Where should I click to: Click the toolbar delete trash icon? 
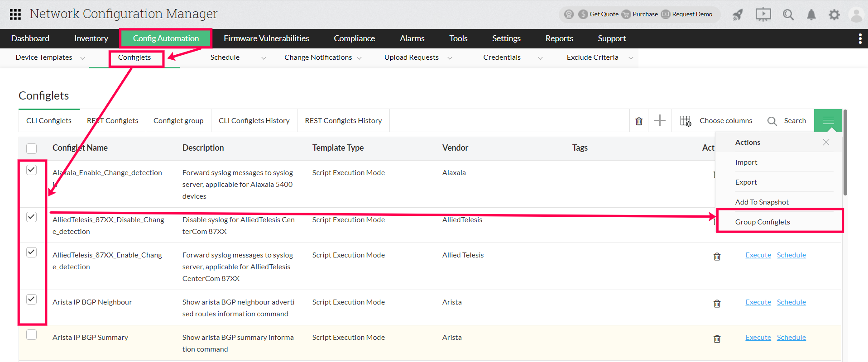(638, 121)
